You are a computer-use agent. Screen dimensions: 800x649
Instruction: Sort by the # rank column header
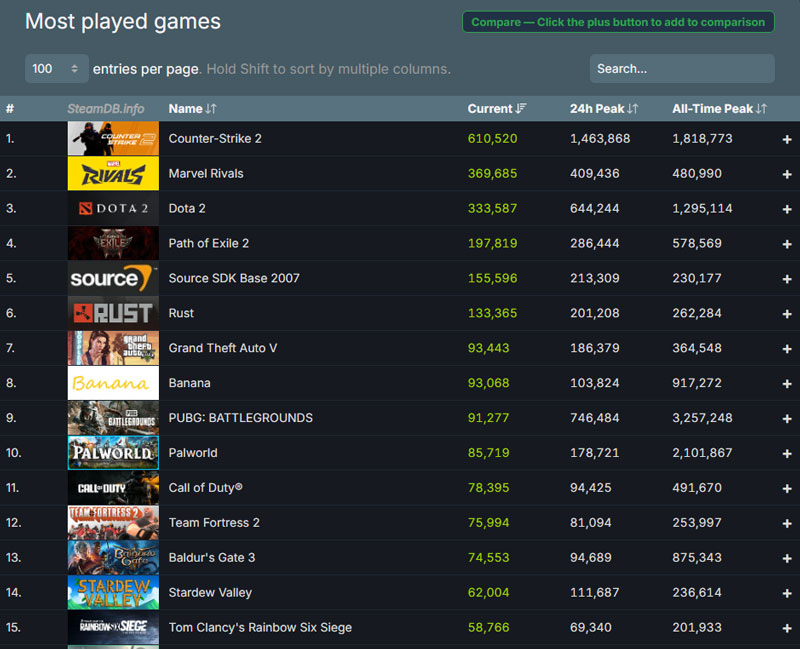click(10, 109)
